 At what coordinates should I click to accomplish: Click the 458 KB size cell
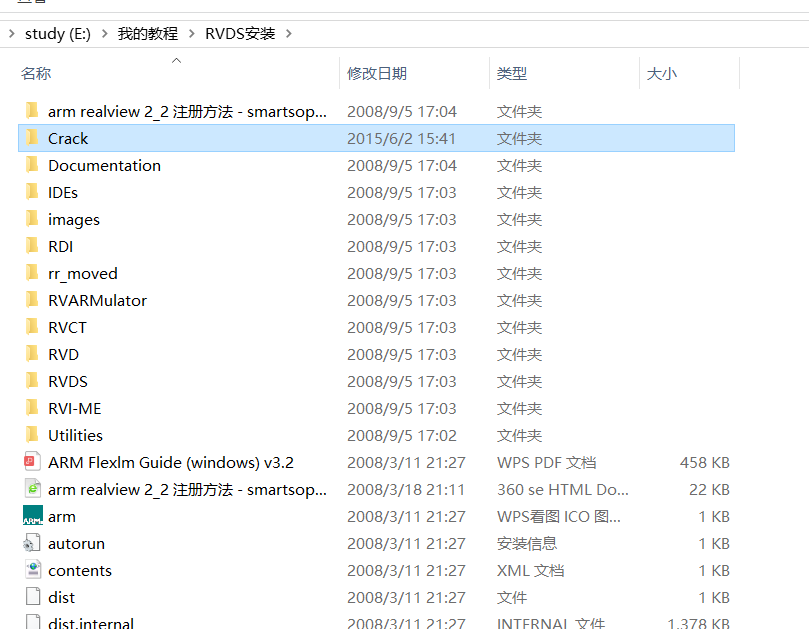click(705, 463)
